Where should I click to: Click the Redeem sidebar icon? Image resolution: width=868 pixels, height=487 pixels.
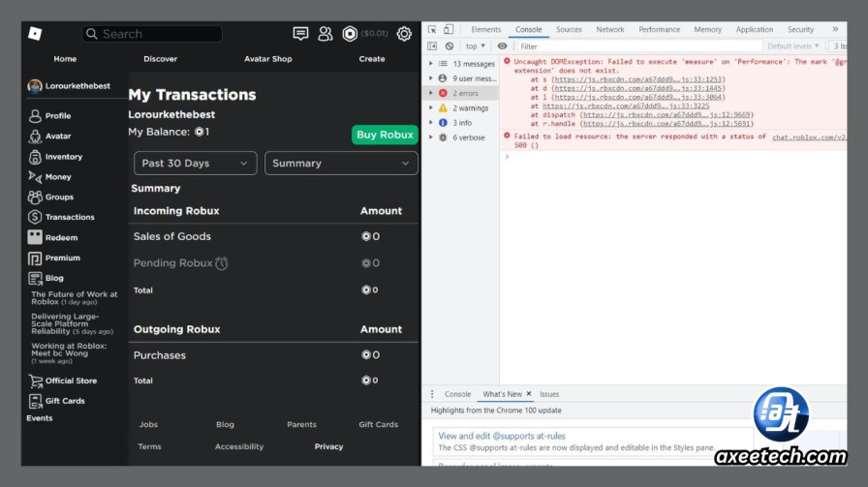tap(35, 237)
